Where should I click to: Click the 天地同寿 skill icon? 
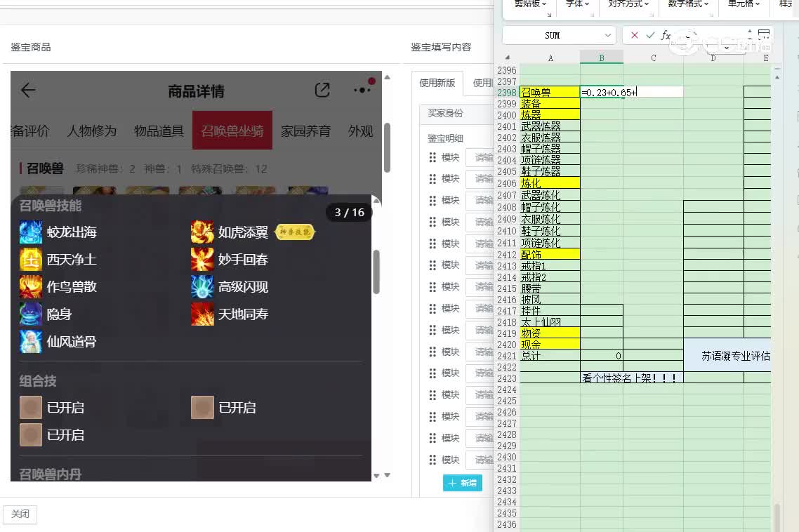(x=202, y=314)
